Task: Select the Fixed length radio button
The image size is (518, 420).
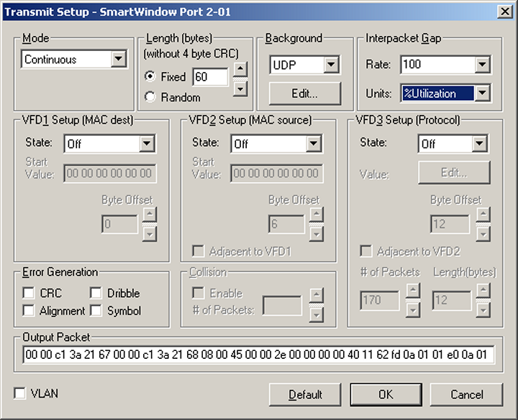Action: [x=150, y=77]
